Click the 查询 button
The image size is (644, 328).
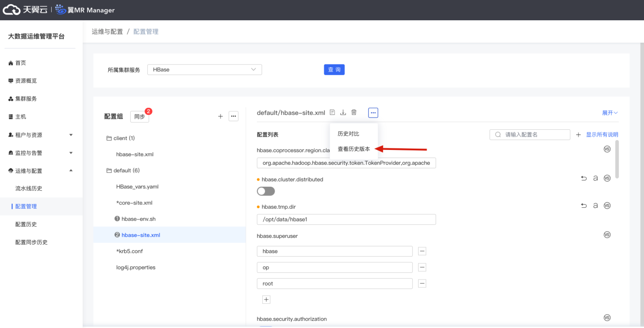tap(334, 70)
